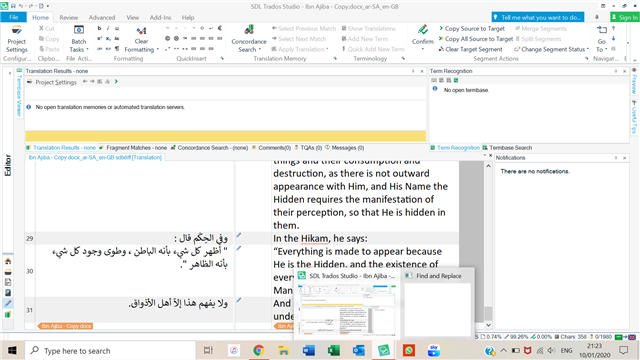Viewport: 640px width, 360px height.
Task: Click Clear Target Segment
Action: [470, 49]
